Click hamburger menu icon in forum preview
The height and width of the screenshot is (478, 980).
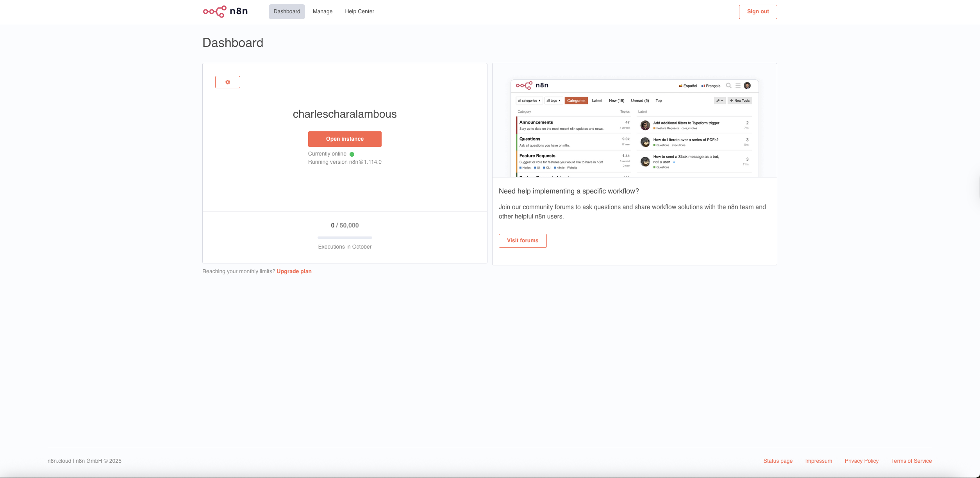point(738,86)
